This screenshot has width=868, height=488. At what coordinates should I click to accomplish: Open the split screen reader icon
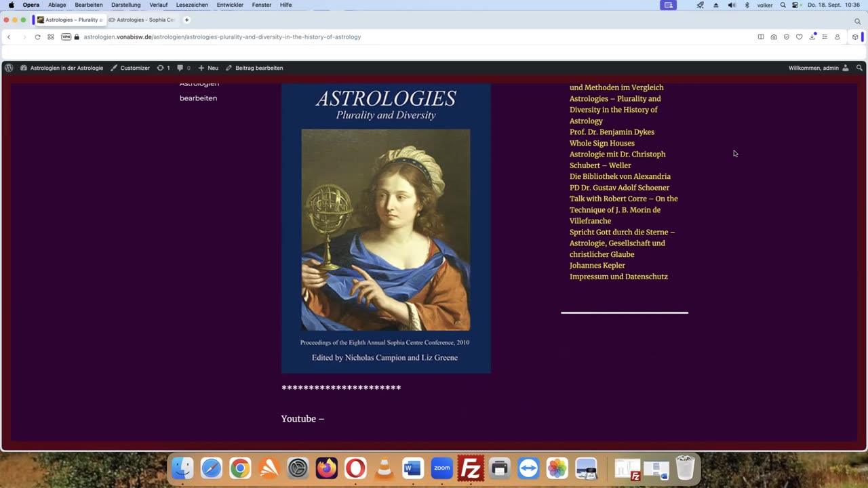point(761,37)
